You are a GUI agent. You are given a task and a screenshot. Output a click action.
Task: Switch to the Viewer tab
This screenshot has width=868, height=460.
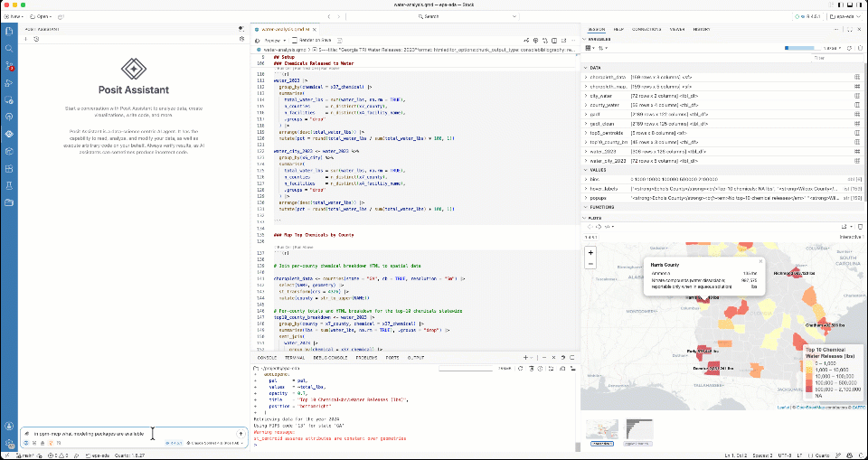point(677,29)
